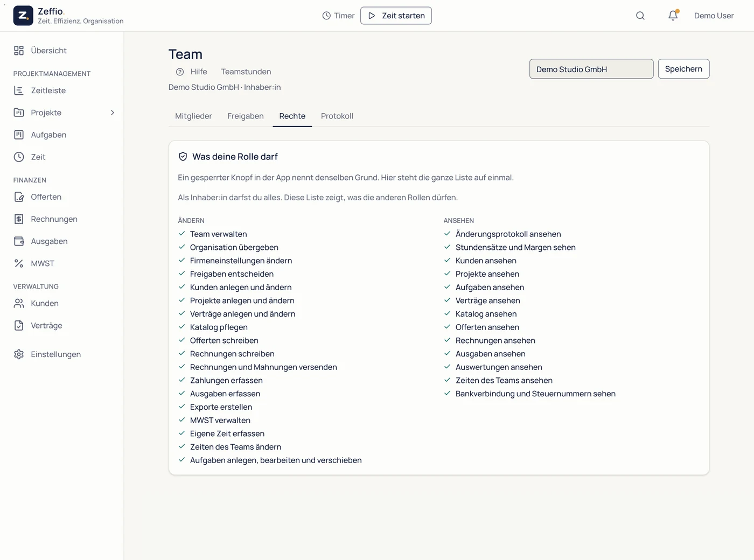Click 'Zeiten des Teams ändern' entry

235,447
